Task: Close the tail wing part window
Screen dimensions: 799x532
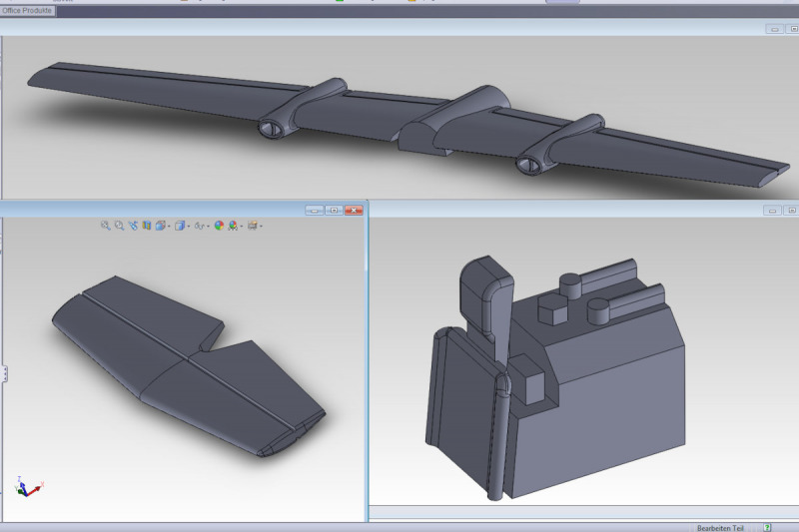Action: click(x=354, y=211)
